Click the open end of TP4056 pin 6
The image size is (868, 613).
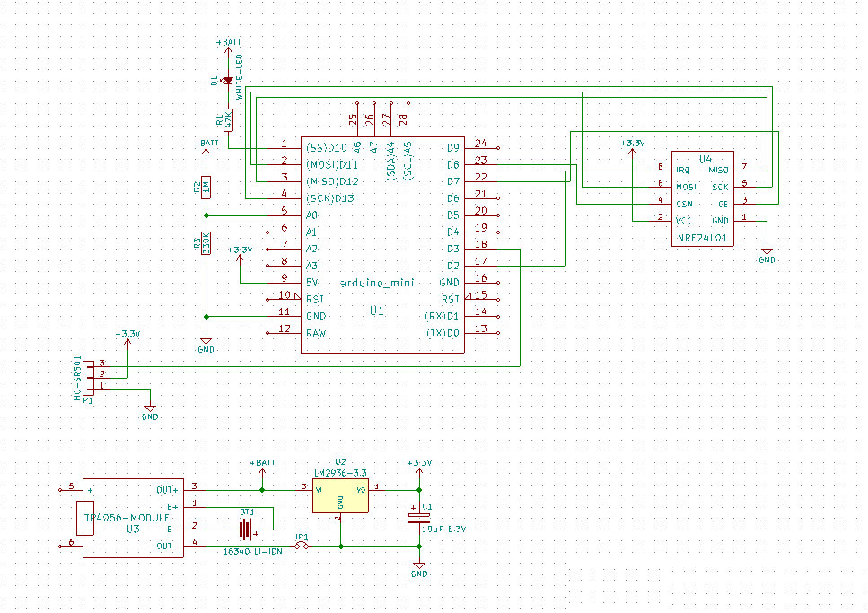coord(60,547)
